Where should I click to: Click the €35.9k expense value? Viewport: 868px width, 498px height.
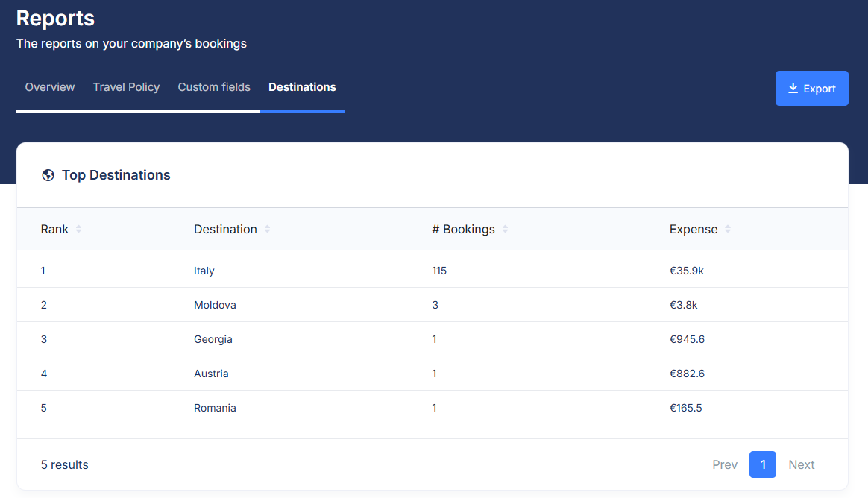tap(687, 271)
